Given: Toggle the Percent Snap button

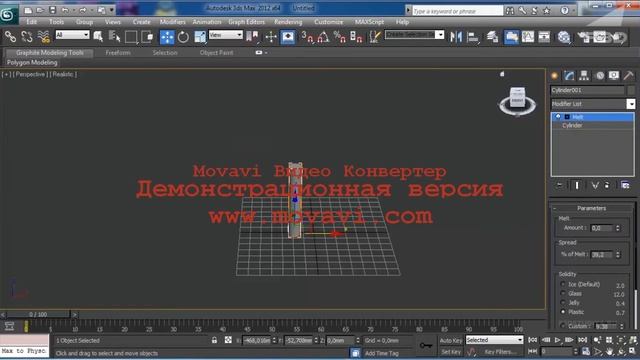Looking at the screenshot, I should [x=340, y=37].
